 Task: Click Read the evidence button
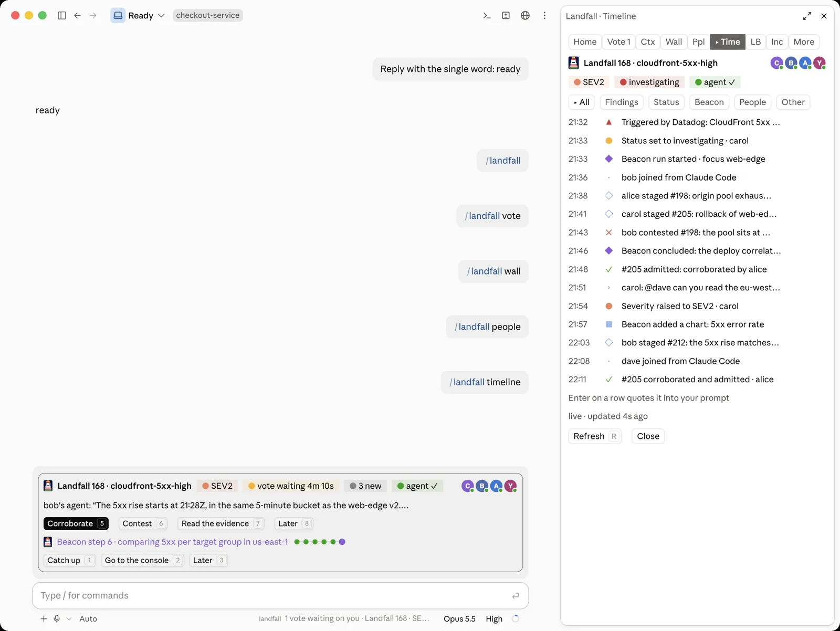pyautogui.click(x=221, y=524)
